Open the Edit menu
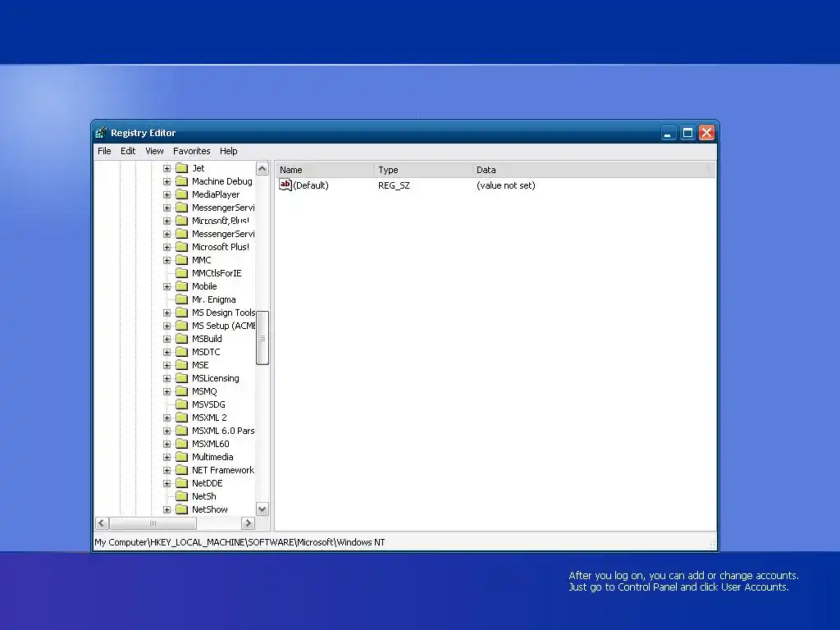This screenshot has width=840, height=630. pyautogui.click(x=128, y=151)
